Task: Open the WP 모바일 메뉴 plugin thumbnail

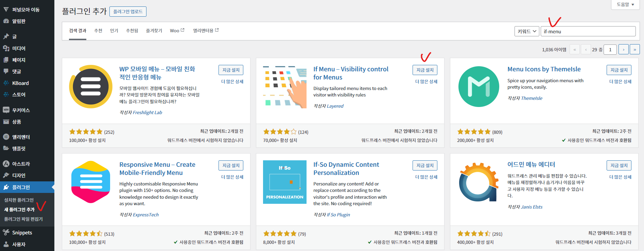Action: pyautogui.click(x=91, y=87)
